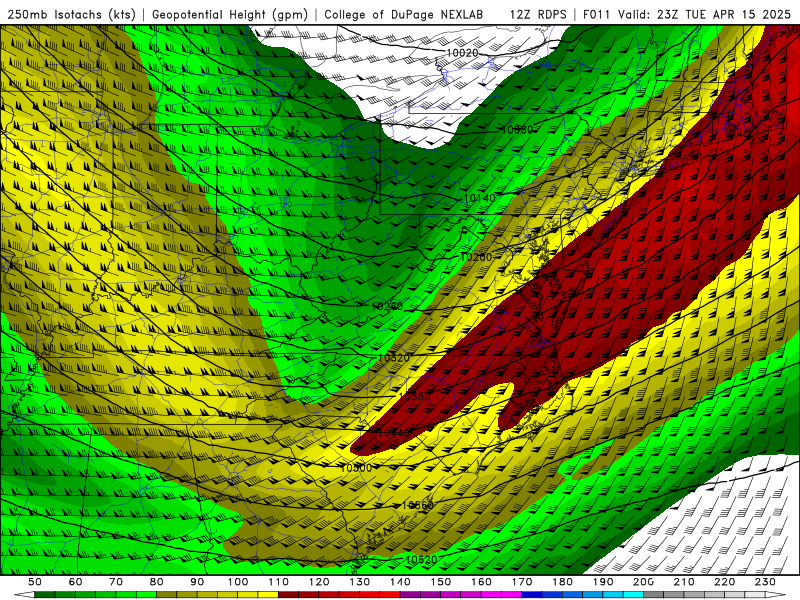Click the 10320 height contour label
Viewport: 800px width, 600px height.
pyautogui.click(x=394, y=358)
